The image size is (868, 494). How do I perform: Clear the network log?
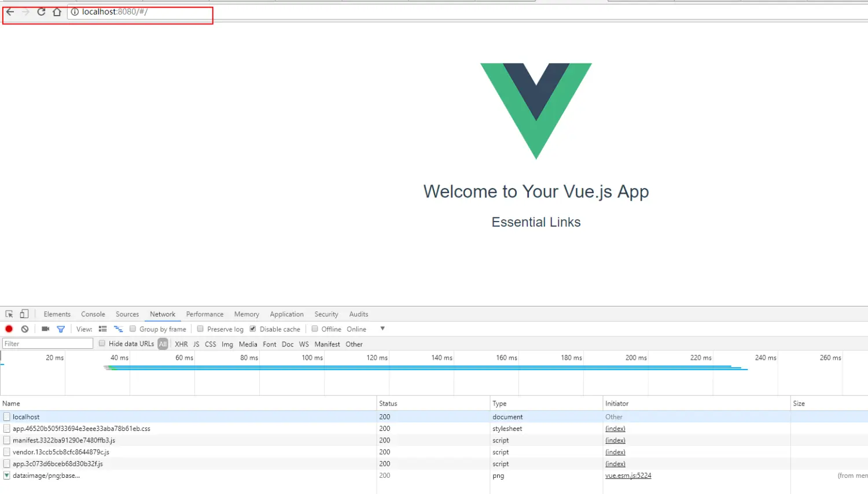coord(25,329)
